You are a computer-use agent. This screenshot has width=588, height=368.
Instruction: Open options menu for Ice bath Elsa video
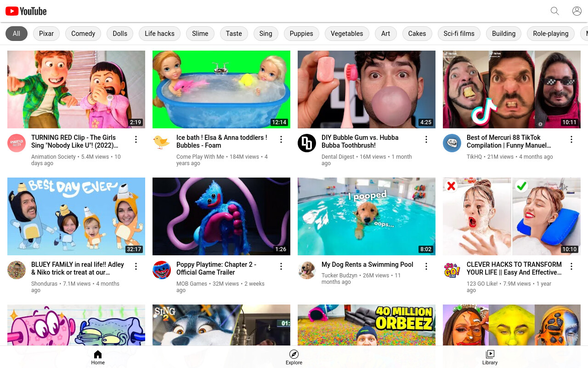click(x=281, y=139)
